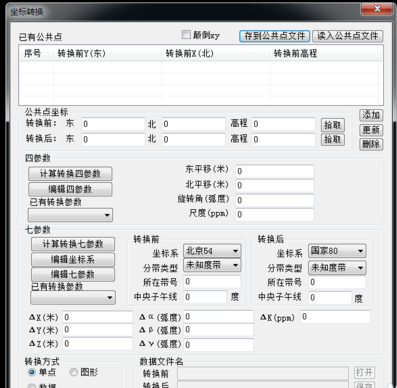Click the Δγ(弧度) input field

pyautogui.click(x=218, y=345)
